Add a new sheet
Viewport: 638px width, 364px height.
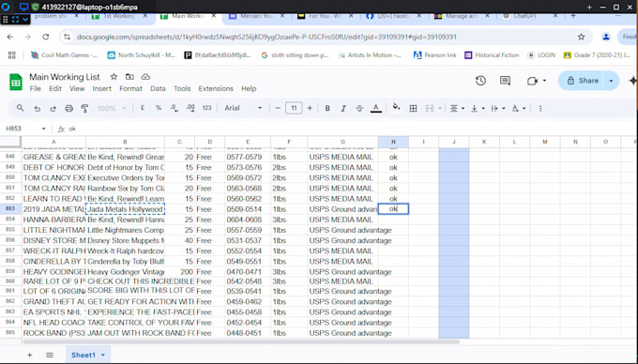point(30,355)
